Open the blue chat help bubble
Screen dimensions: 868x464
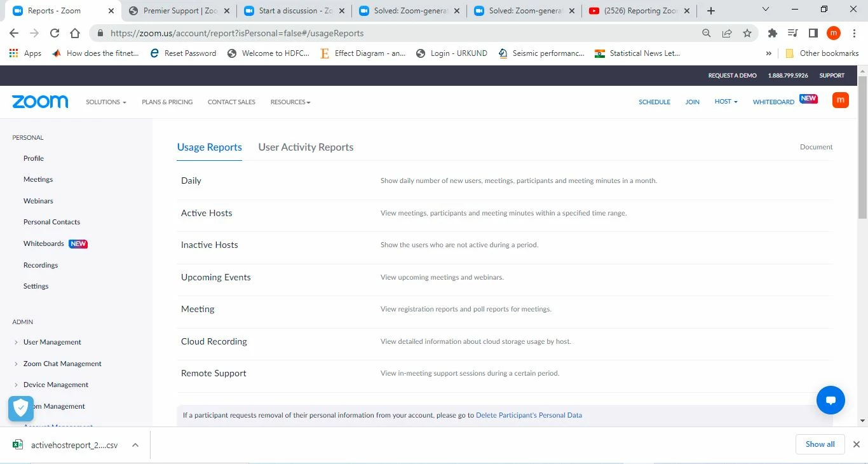click(x=831, y=400)
